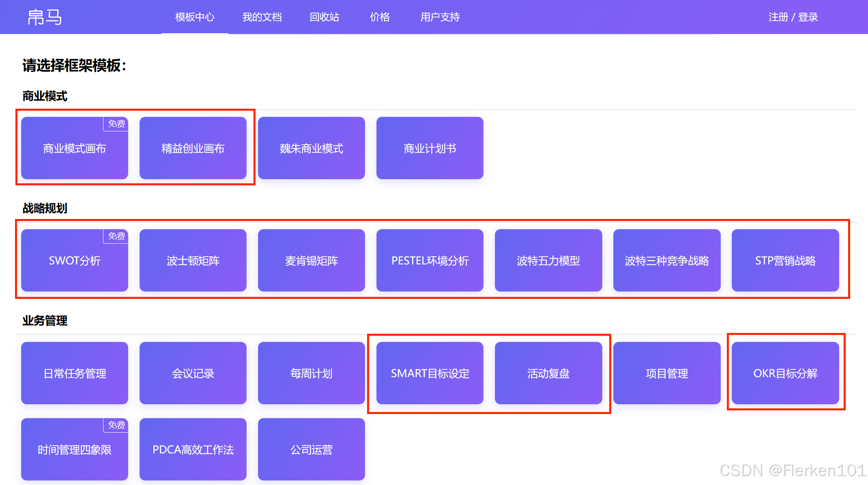Select the 波特五力模型 template

tap(548, 261)
